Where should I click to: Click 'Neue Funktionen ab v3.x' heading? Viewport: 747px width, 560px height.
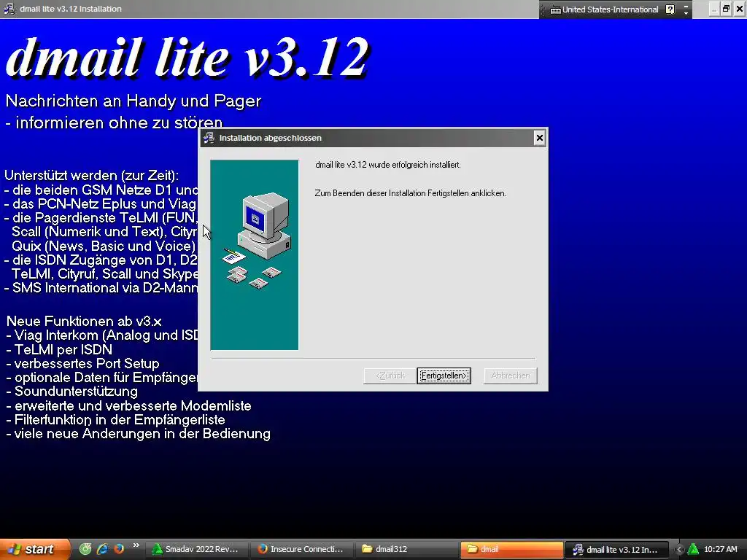85,322
